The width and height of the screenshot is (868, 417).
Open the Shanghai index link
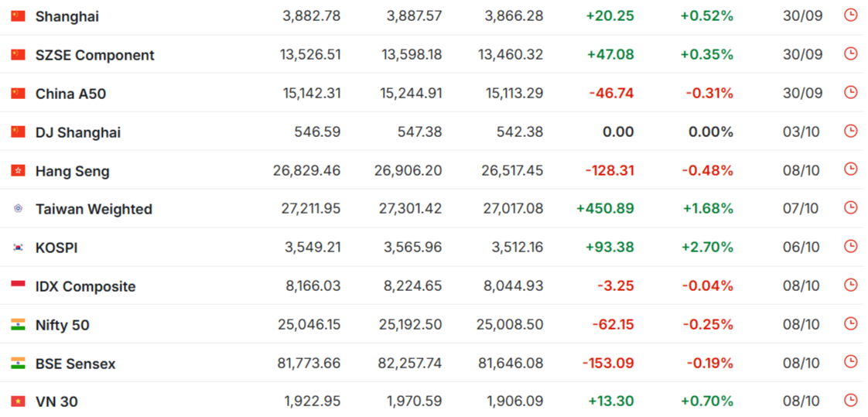pos(67,16)
